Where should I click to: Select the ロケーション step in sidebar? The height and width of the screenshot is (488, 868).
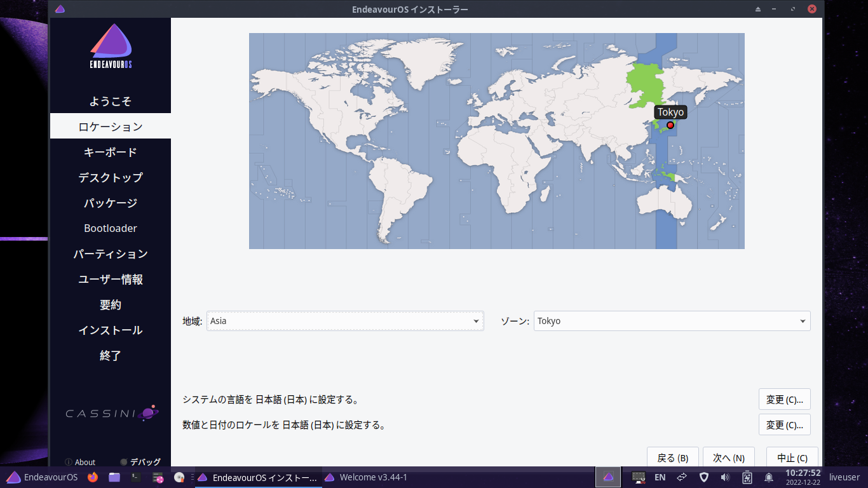[x=111, y=126]
